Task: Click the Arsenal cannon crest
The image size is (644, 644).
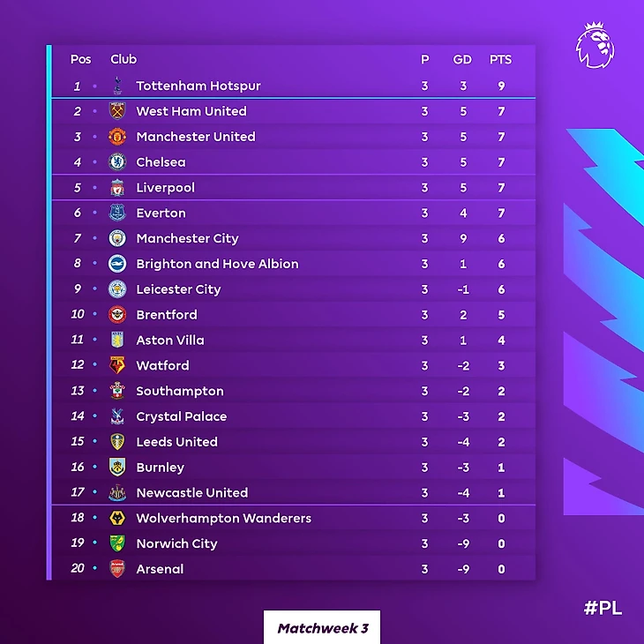Action: tap(117, 569)
